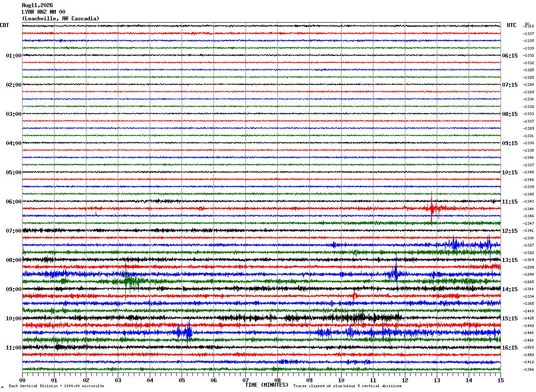Click the vertical division microvolts scale note
Viewport: 536px width, 392px height.
[x=56, y=386]
